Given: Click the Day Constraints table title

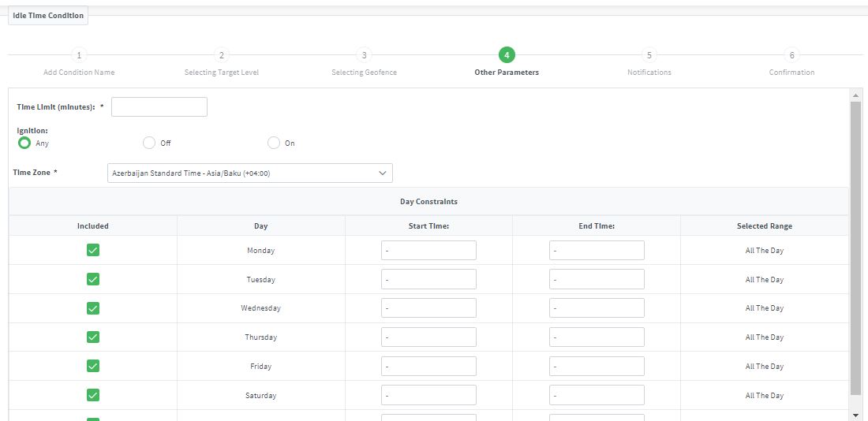Looking at the screenshot, I should point(428,201).
